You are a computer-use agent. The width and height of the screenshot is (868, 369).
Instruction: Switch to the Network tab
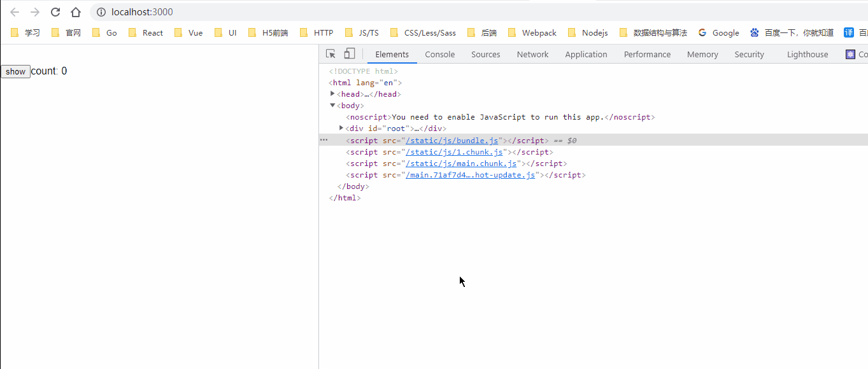tap(532, 54)
